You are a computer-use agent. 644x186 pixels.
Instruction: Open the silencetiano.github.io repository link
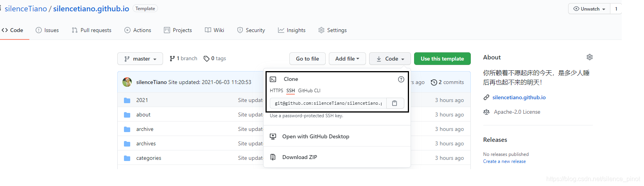[x=91, y=9]
